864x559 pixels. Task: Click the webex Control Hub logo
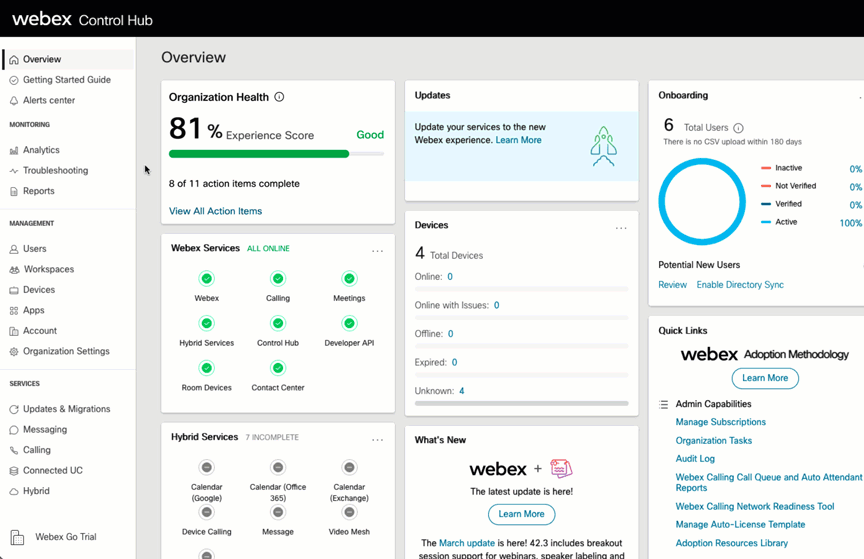click(82, 20)
